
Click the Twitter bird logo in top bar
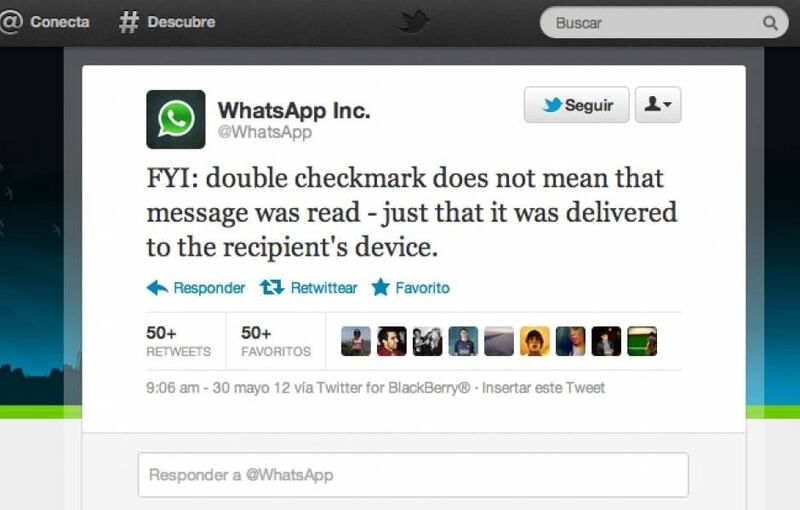[x=414, y=22]
